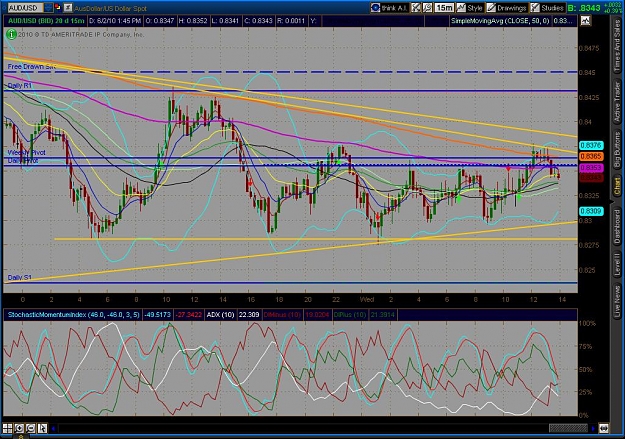Screen dimensions: 625x439
Task: Click the DIPlus (10) label
Action: tap(350, 315)
